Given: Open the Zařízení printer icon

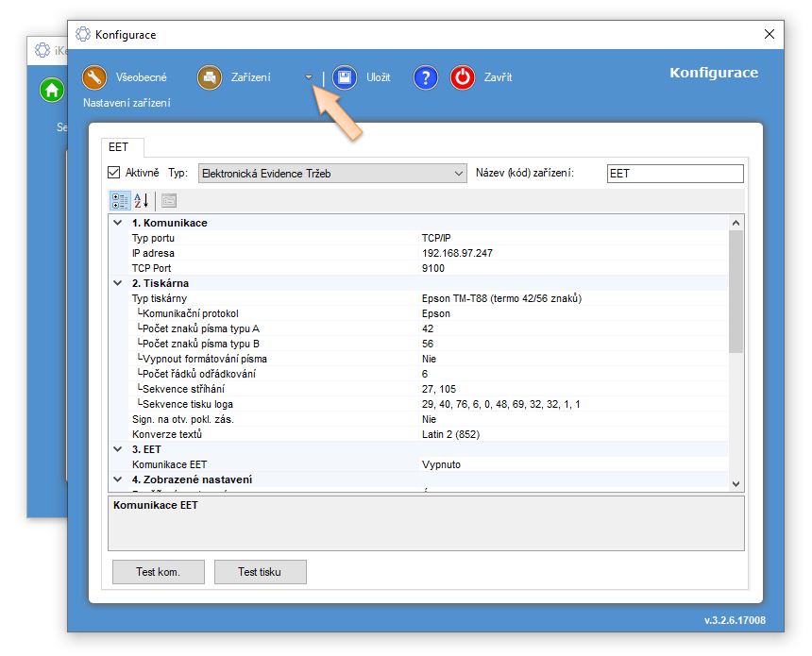Looking at the screenshot, I should (210, 77).
